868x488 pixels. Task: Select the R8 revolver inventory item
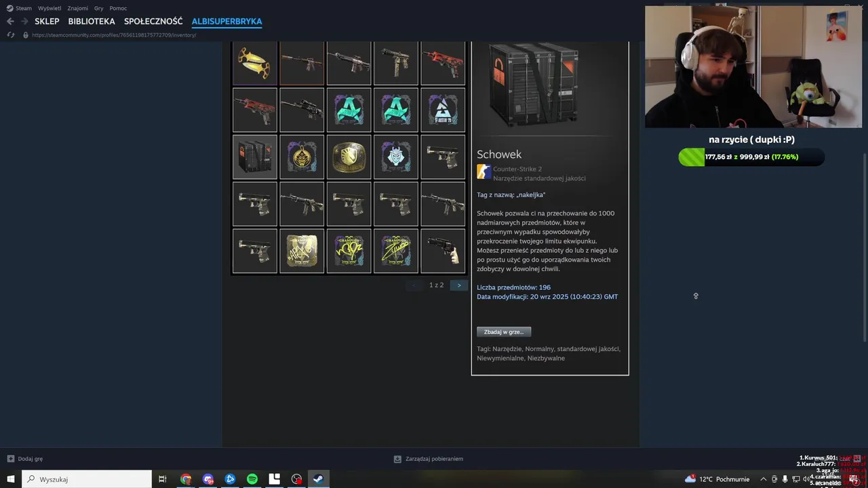pyautogui.click(x=443, y=251)
